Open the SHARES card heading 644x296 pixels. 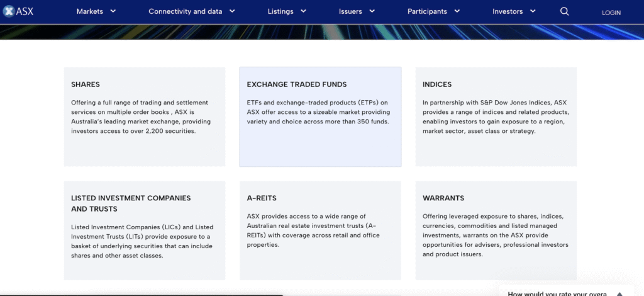pos(86,84)
